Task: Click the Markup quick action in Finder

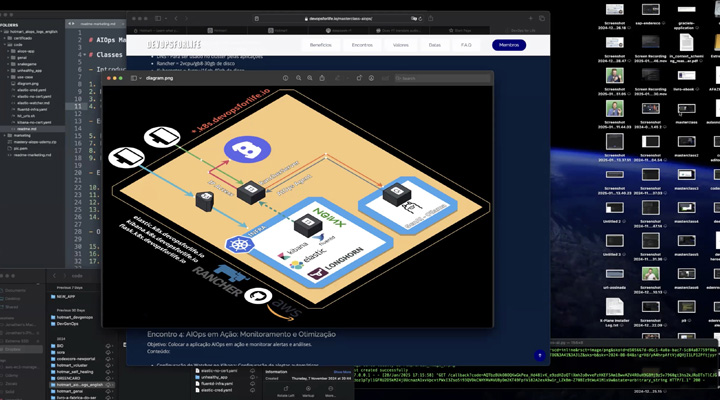Action: click(308, 391)
